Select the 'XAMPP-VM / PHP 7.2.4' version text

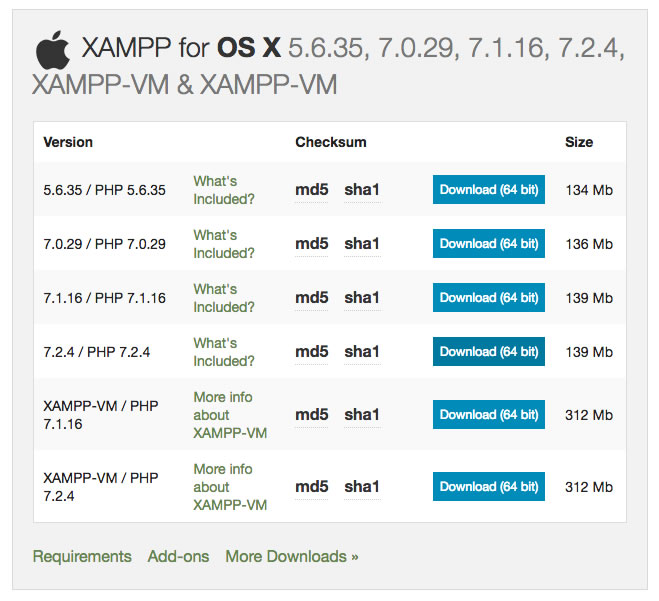[101, 487]
